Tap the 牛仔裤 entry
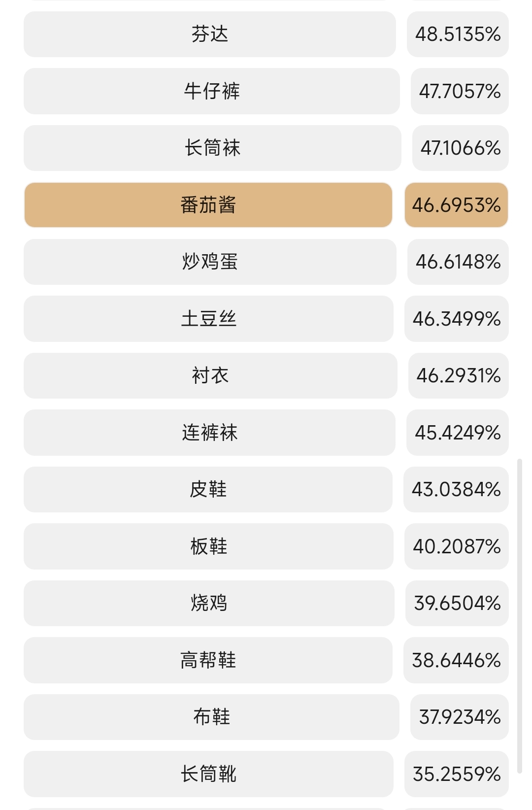The width and height of the screenshot is (532, 810). (x=212, y=91)
